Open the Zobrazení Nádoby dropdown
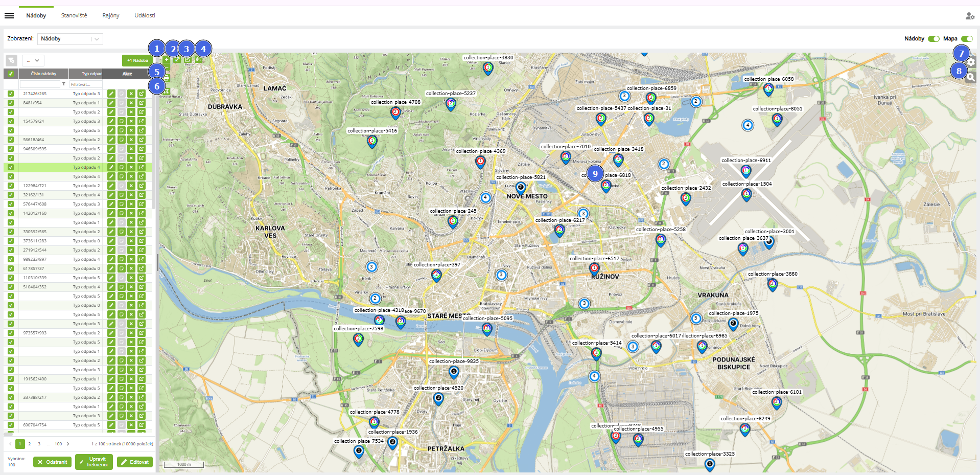980x475 pixels. (x=70, y=39)
